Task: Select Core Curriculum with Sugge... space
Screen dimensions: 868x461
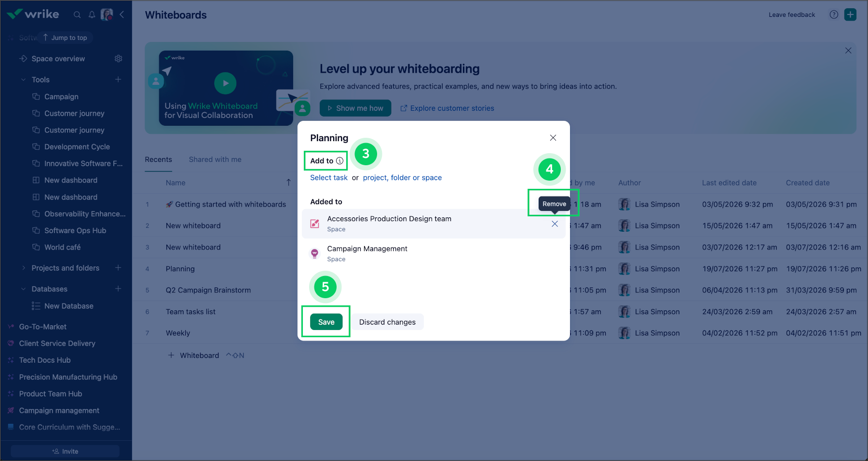Action: coord(69,427)
